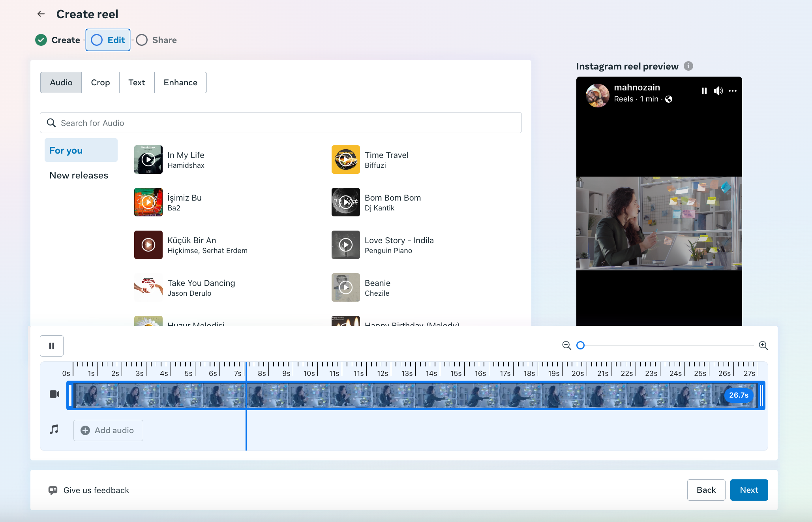The height and width of the screenshot is (522, 812).
Task: Click the Love Story - Indila song title
Action: click(399, 240)
